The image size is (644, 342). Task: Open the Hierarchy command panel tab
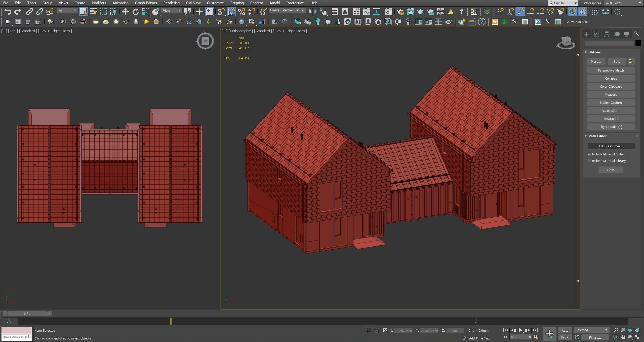(607, 34)
